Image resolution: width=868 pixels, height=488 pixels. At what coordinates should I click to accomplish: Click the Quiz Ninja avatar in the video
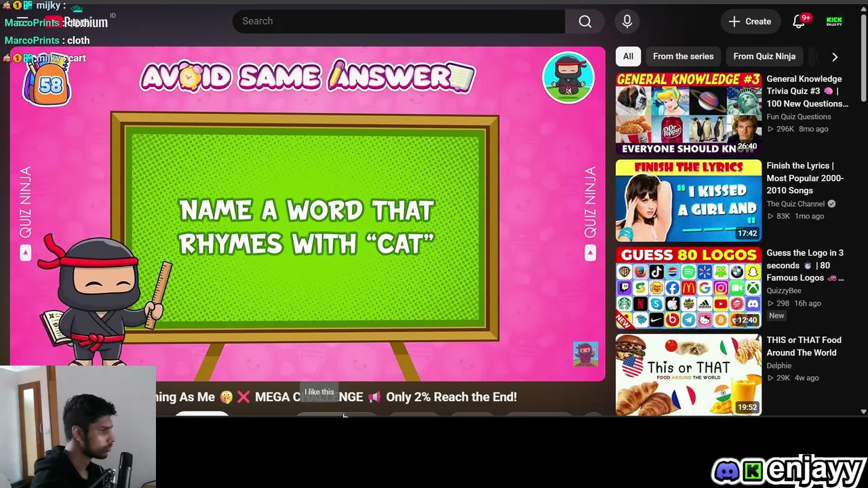point(568,77)
